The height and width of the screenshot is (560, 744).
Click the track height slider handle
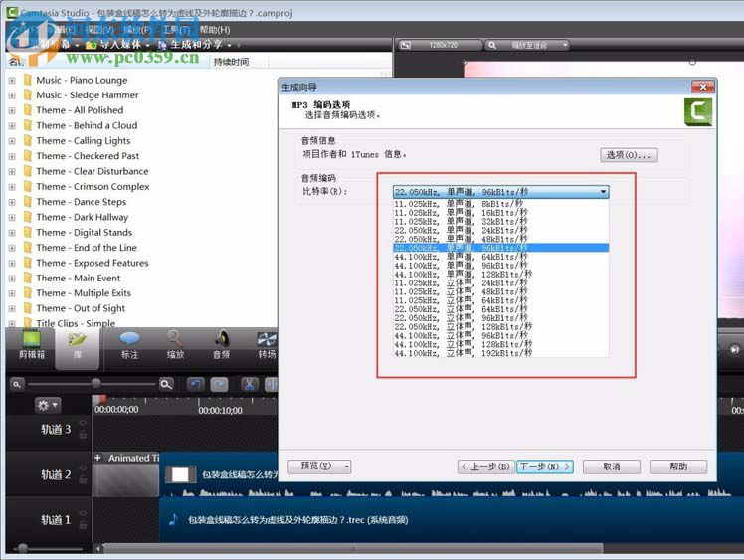[22, 549]
